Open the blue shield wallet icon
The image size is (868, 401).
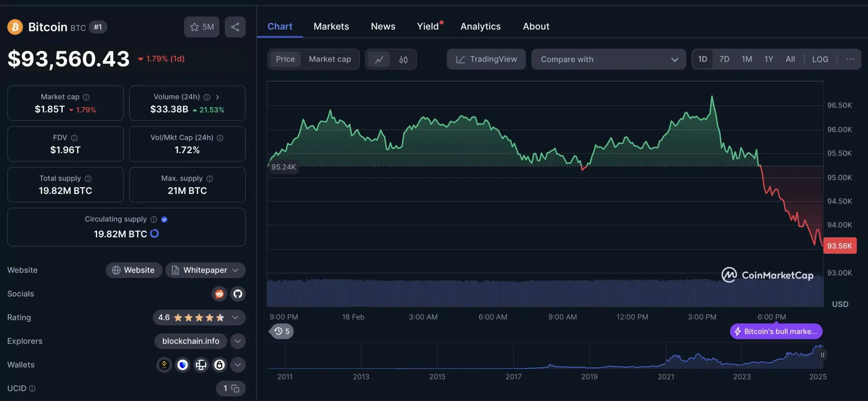click(183, 365)
